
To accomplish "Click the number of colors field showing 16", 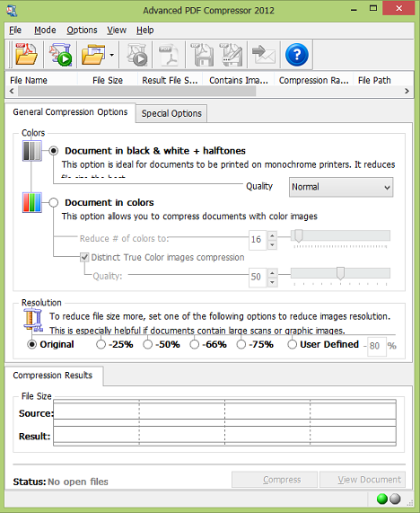I will click(x=258, y=240).
